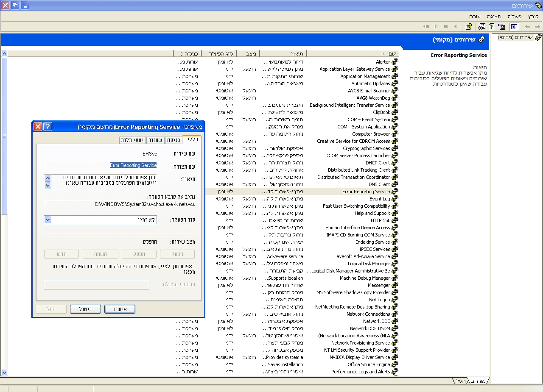The image size is (543, 392).
Task: Click the החל button
Action: tap(51, 309)
